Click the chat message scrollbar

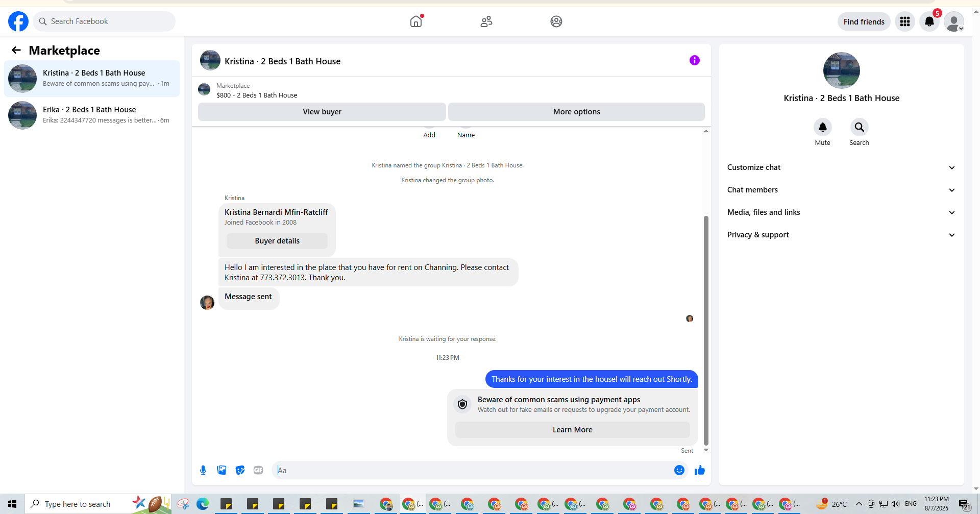click(706, 330)
